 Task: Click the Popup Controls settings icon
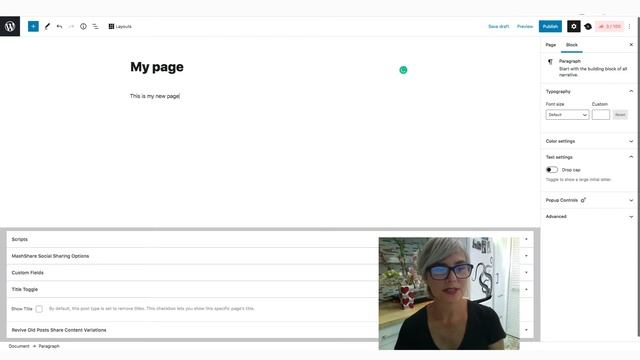tap(583, 200)
